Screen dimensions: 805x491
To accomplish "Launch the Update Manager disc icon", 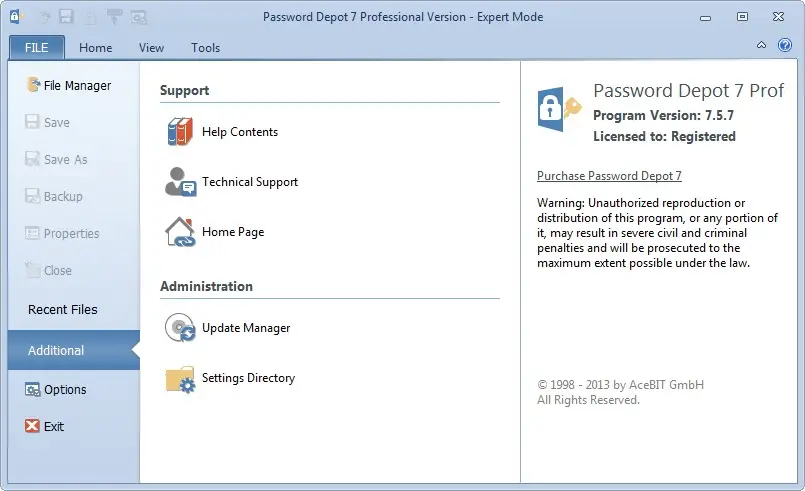I will 180,328.
